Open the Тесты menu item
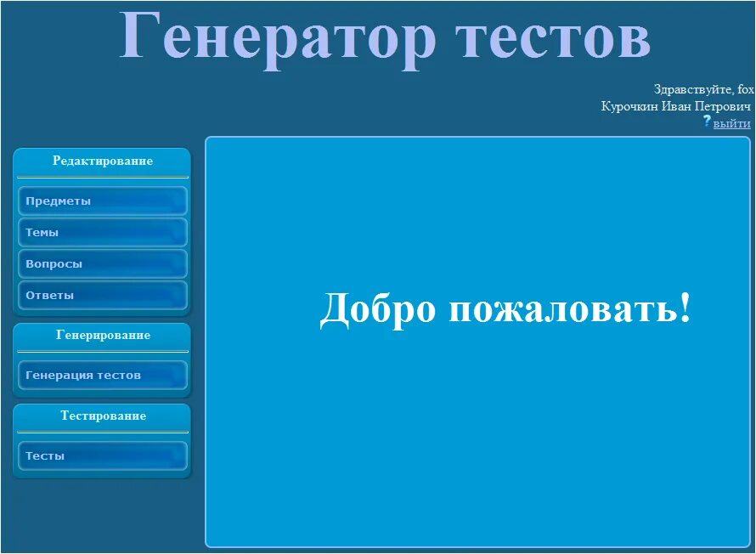756x554 pixels. (x=103, y=455)
